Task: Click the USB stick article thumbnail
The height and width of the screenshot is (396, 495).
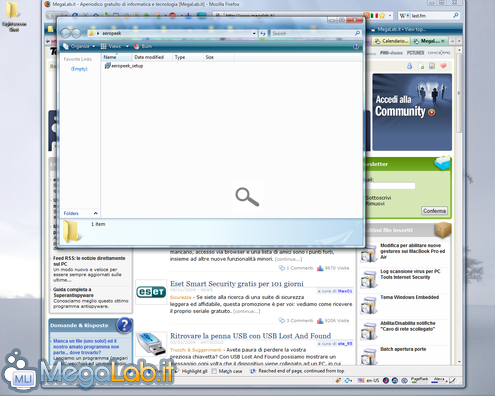Action: point(151,344)
